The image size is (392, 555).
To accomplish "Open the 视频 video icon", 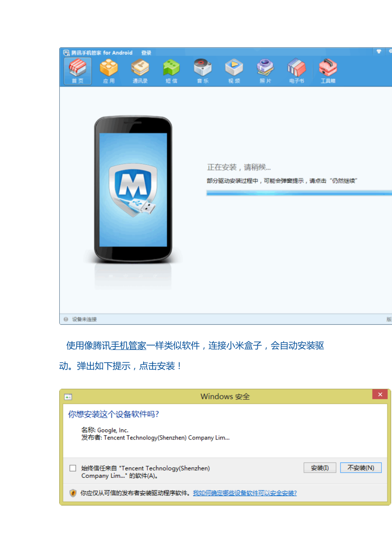I will 234,71.
